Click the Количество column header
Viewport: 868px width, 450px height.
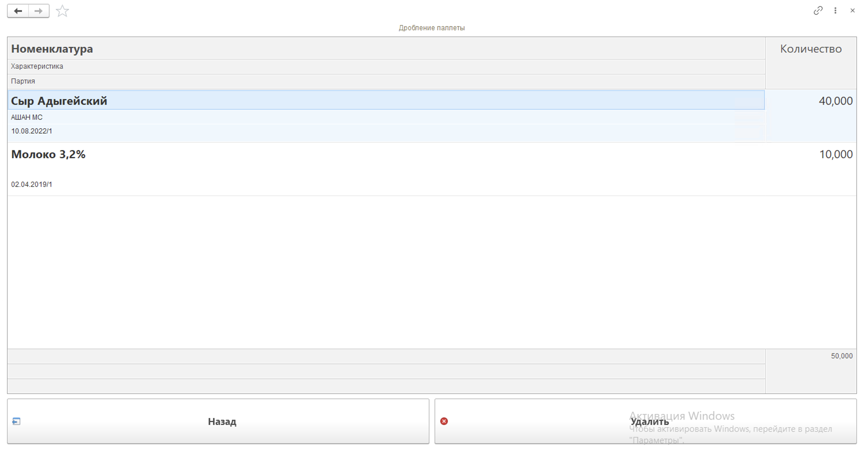click(810, 49)
